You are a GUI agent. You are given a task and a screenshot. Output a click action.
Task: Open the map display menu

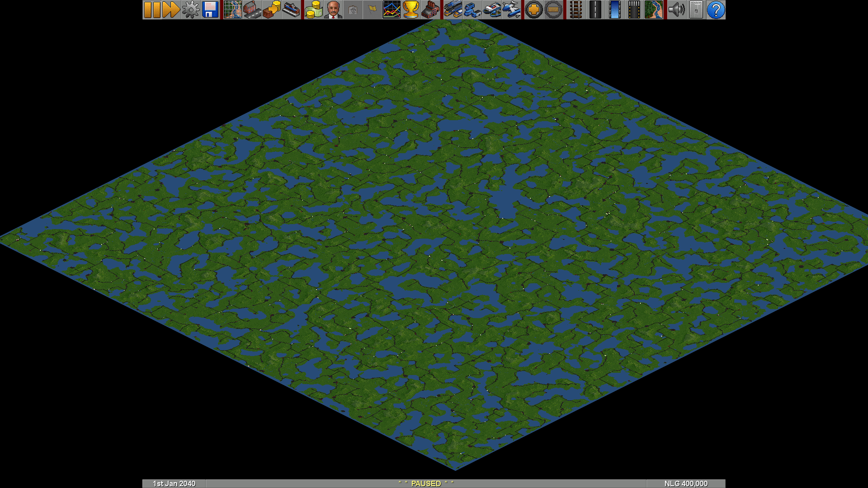click(x=233, y=9)
